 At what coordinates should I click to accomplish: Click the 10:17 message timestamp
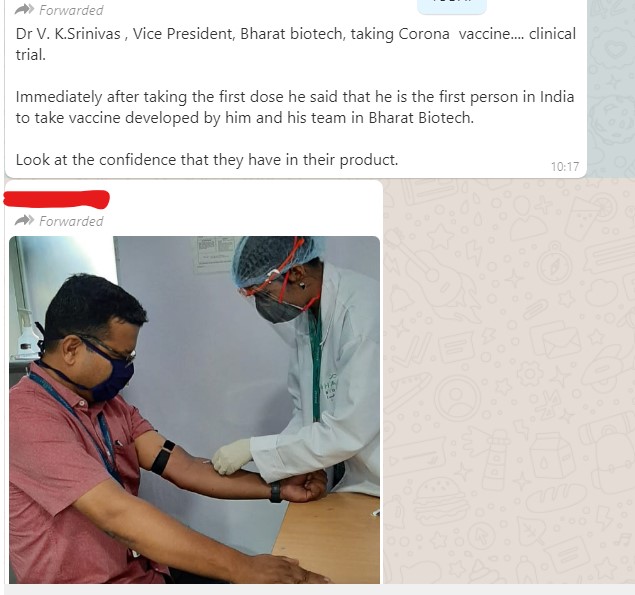point(565,166)
